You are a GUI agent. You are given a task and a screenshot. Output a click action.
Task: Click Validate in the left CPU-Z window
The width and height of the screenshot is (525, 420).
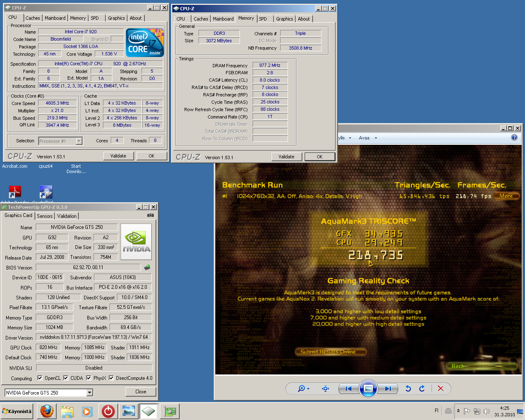118,156
